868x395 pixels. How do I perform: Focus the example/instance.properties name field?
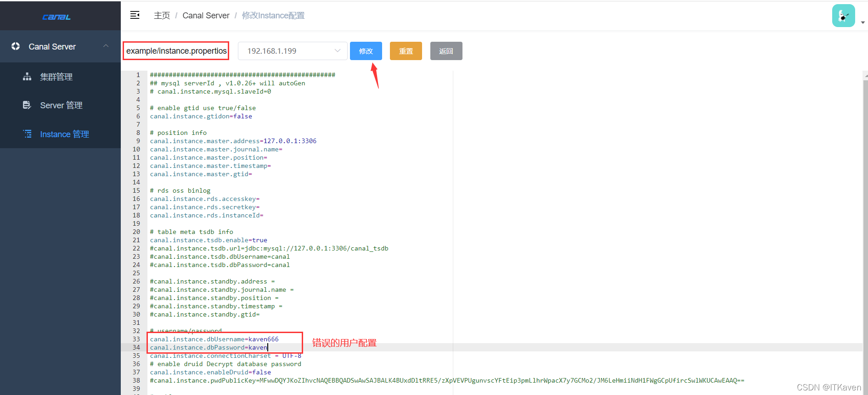coord(176,51)
